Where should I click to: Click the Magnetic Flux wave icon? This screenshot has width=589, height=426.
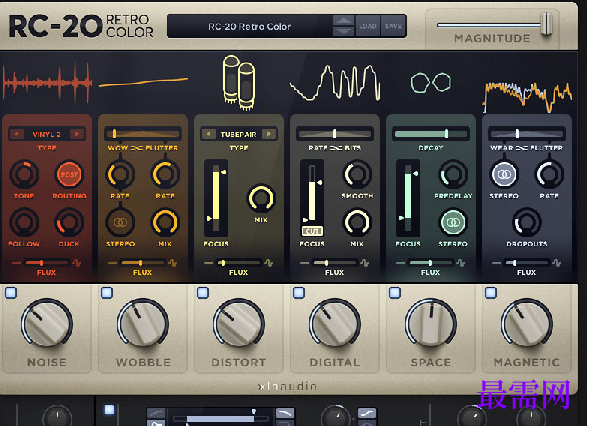coord(557,263)
